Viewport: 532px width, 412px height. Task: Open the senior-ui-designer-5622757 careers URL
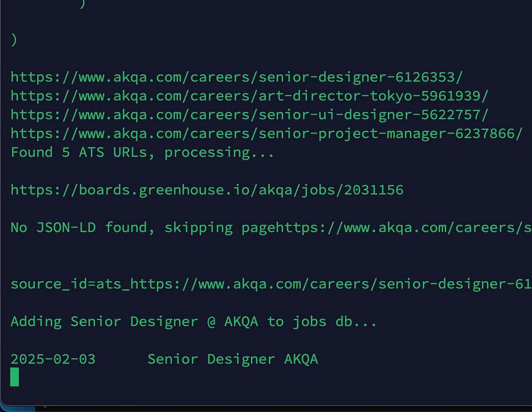click(250, 115)
